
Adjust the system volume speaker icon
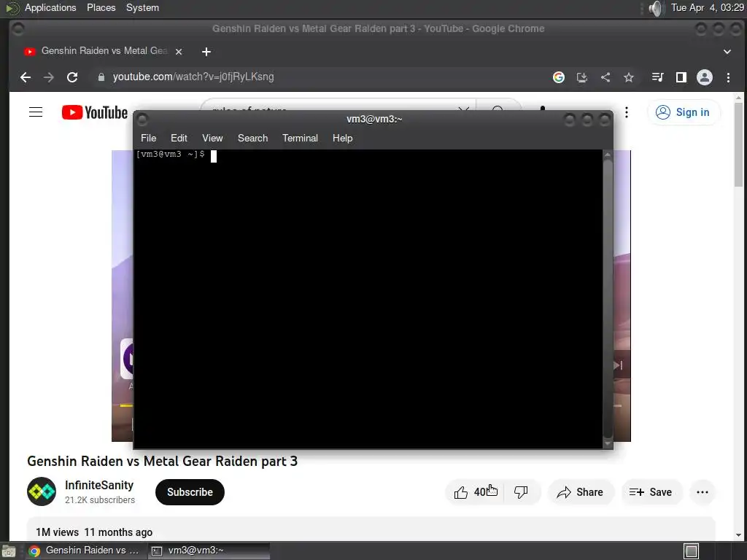coord(656,8)
